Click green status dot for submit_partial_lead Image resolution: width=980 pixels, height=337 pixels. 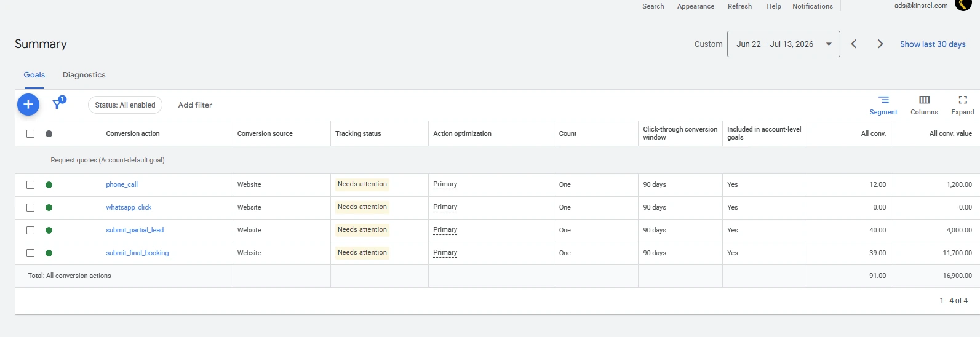click(x=49, y=230)
